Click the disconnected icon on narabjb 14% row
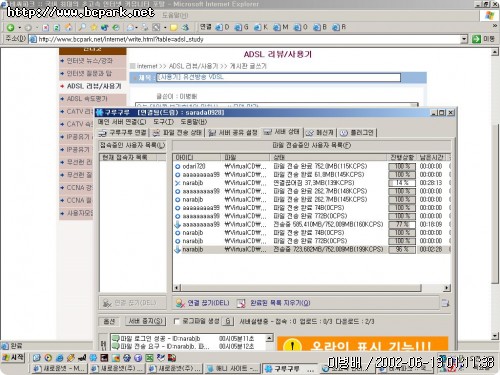The image size is (500, 375). (x=177, y=183)
